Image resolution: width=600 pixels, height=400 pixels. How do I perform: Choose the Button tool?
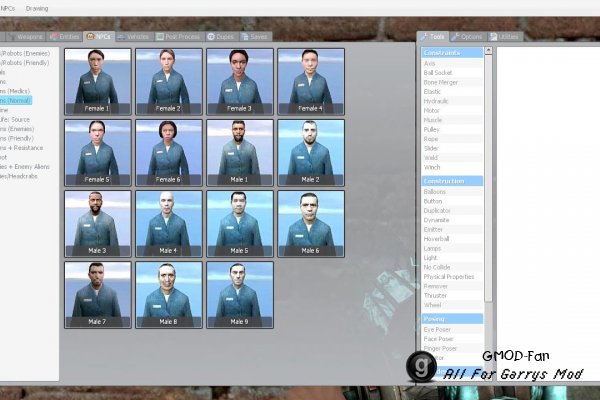[452, 201]
